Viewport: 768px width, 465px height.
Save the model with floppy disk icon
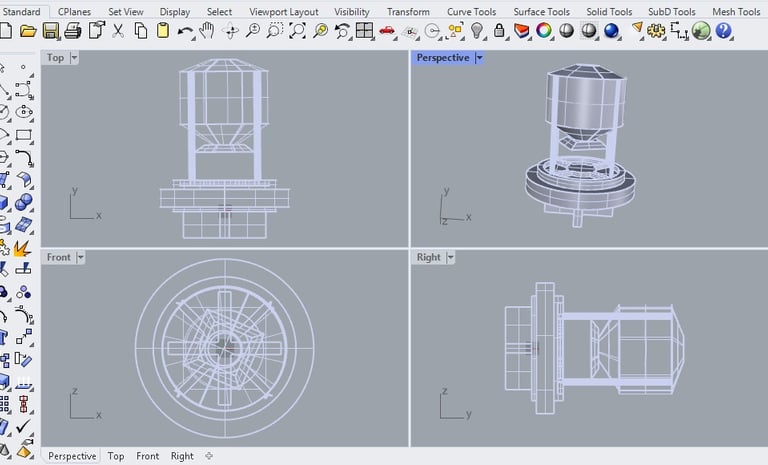tap(50, 31)
